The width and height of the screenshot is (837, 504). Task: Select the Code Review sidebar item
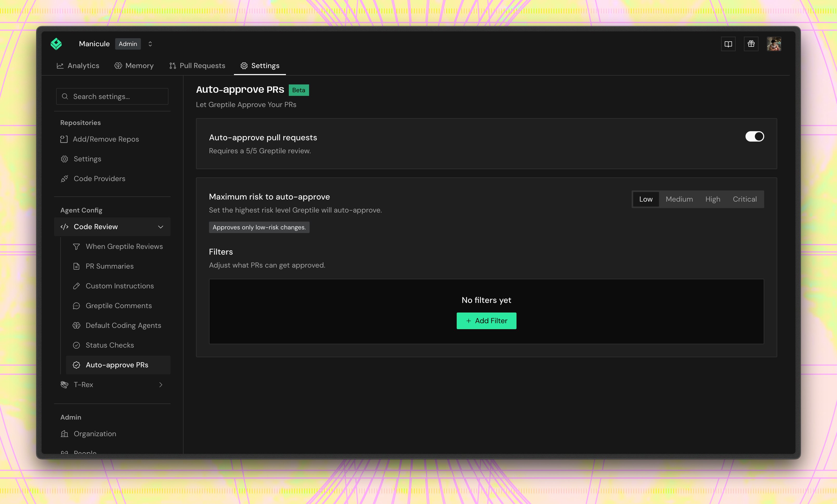coord(112,227)
